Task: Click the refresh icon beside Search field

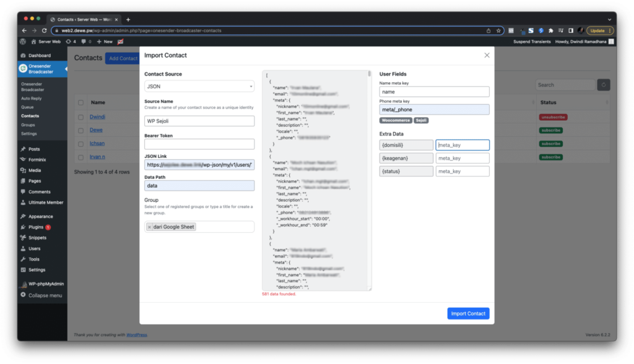Action: click(x=603, y=85)
